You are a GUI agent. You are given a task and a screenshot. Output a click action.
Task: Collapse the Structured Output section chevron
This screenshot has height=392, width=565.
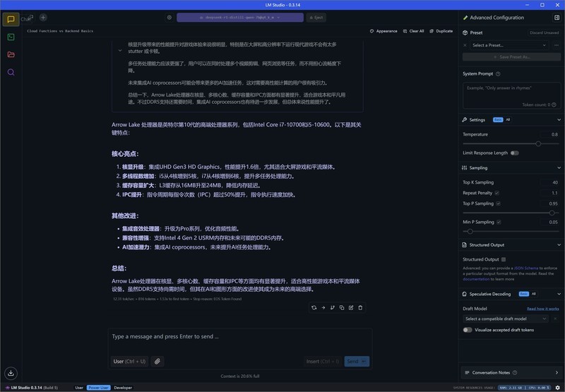coord(559,245)
